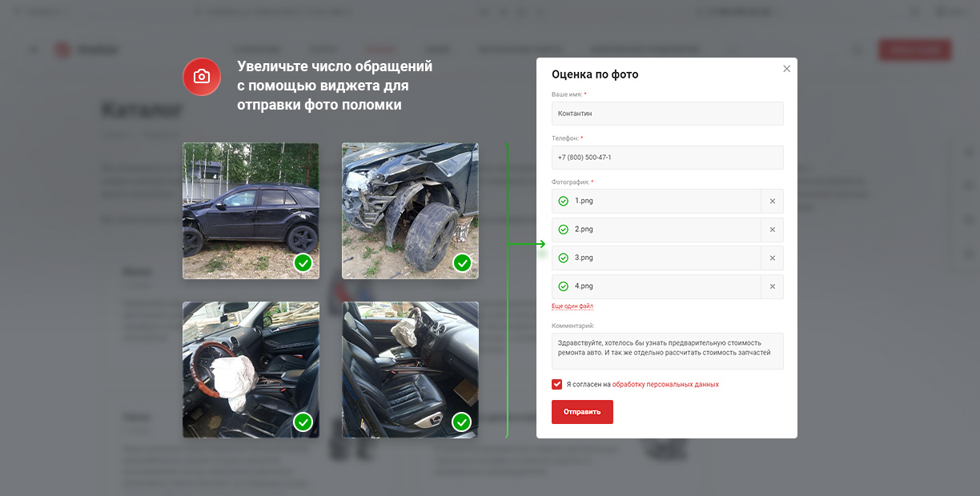Open the overflow "..." menu in the navigation bar
980x496 pixels.
(x=733, y=49)
